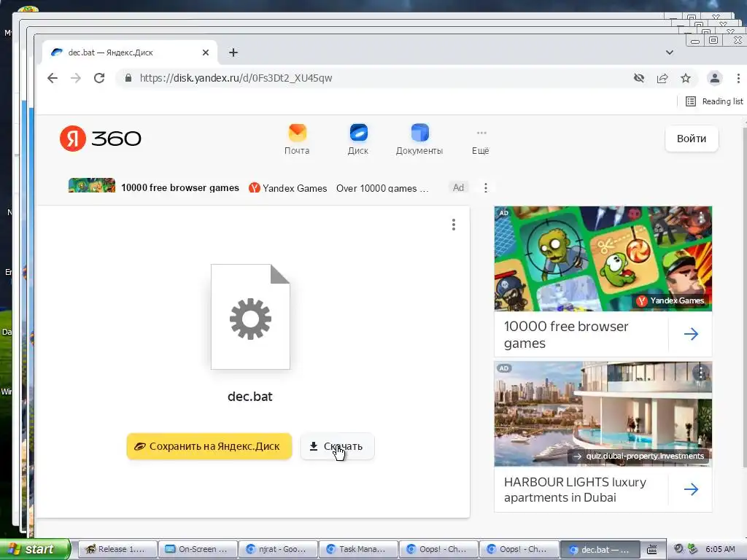
Task: Click Сохранить на Яндекс.Диск button
Action: (209, 446)
